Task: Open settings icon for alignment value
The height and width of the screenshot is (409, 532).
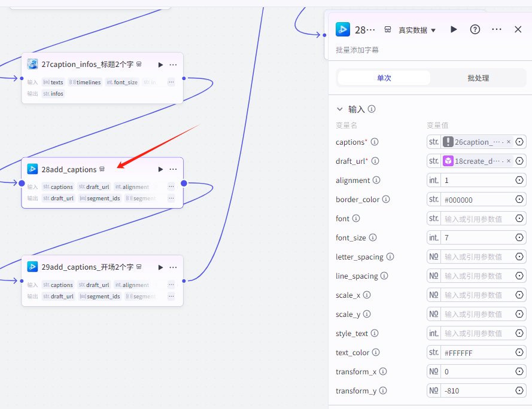Action: [519, 181]
